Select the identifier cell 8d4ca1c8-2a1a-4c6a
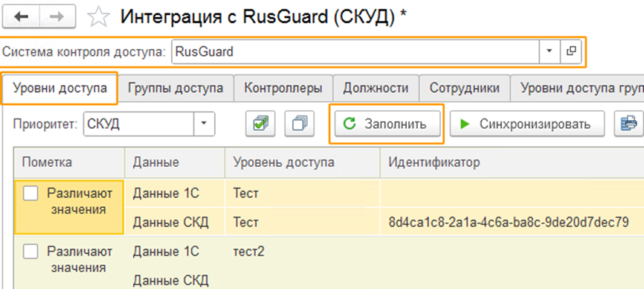644x289 pixels. (x=512, y=223)
